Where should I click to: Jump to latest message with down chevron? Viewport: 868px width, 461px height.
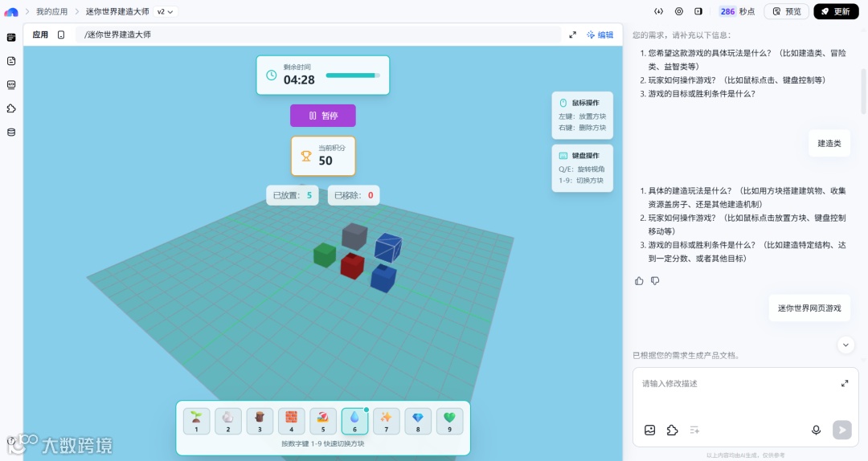pos(845,345)
